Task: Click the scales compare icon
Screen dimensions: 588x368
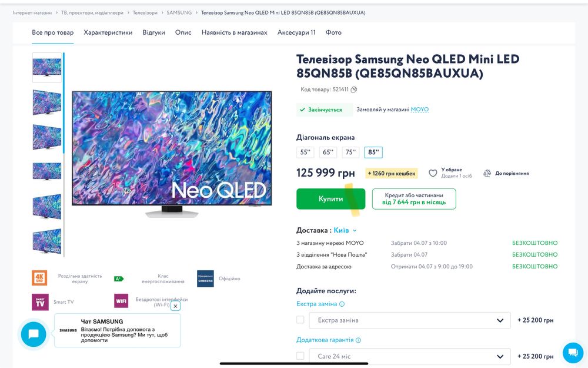Action: pyautogui.click(x=487, y=173)
